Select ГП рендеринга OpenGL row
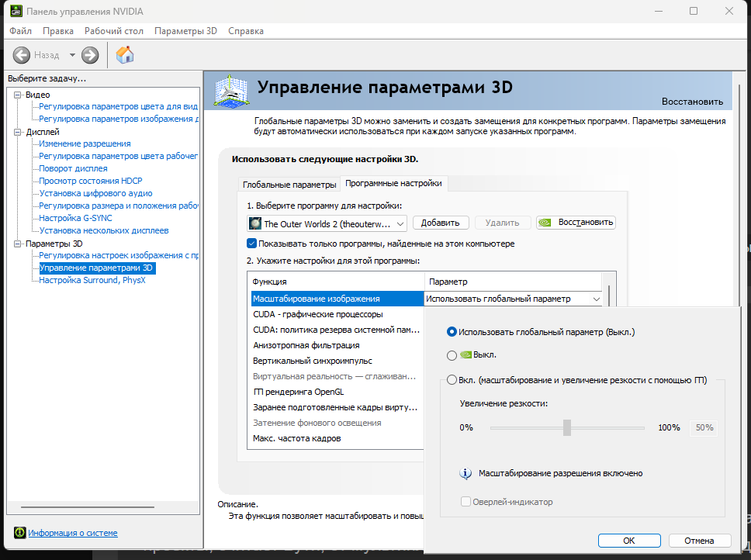Viewport: 751px width, 560px height. coord(337,392)
